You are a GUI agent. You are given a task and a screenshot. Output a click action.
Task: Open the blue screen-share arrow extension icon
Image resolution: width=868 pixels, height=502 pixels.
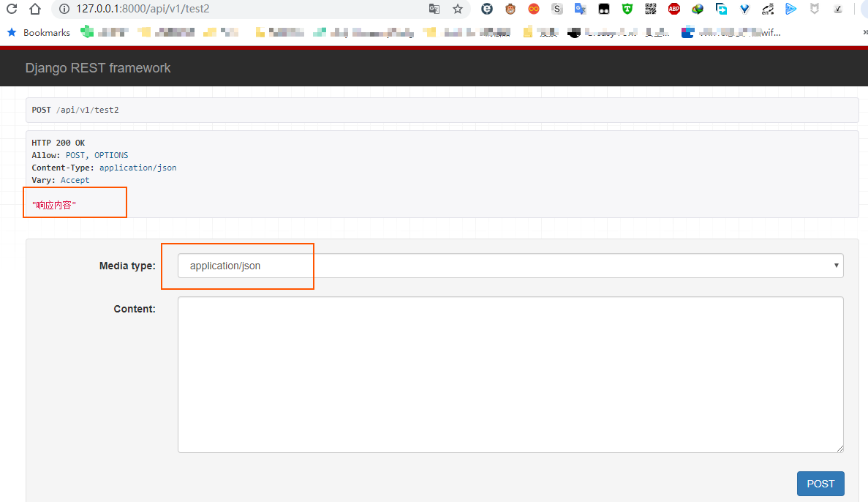pos(721,9)
